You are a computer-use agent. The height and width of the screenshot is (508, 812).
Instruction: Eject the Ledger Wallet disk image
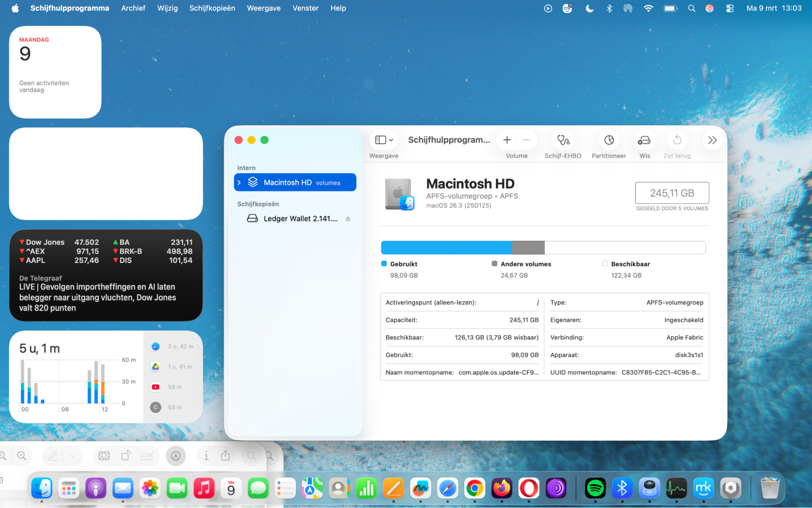348,218
